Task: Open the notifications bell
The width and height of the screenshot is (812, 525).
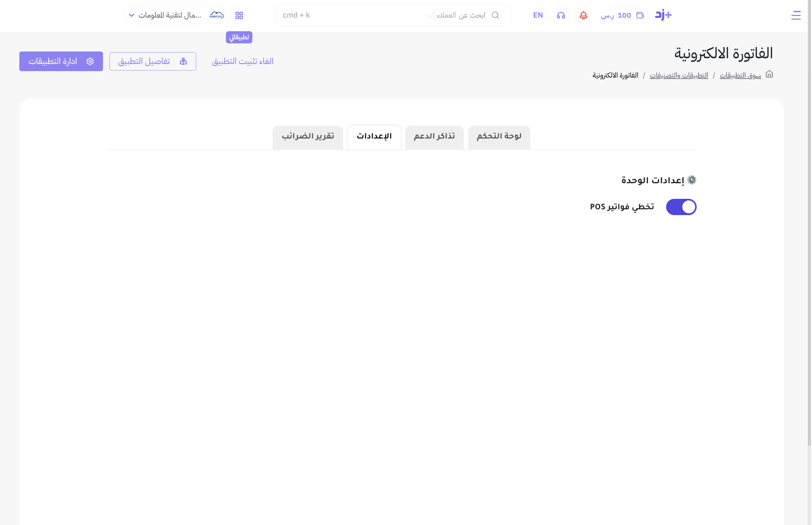Action: point(583,15)
